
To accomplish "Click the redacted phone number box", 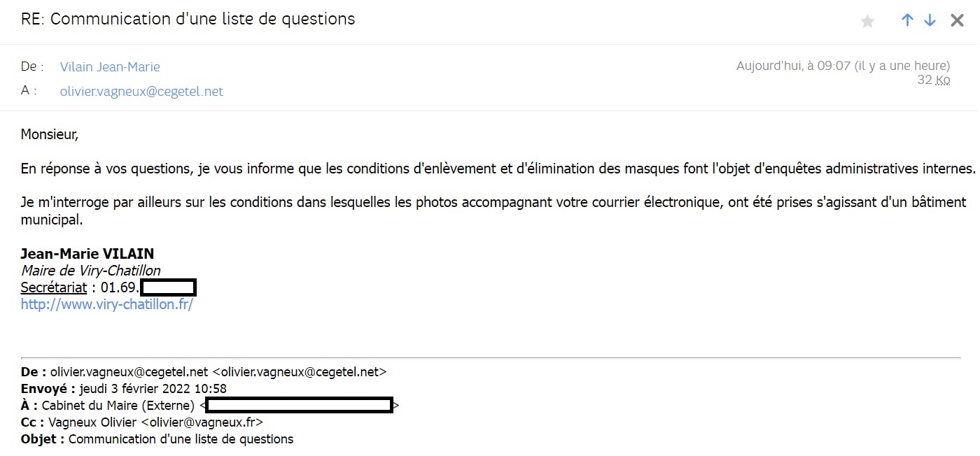I will coord(168,287).
